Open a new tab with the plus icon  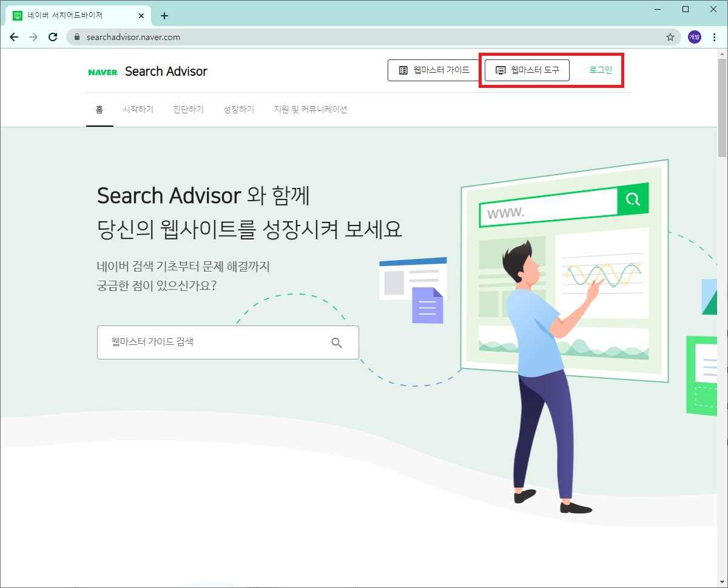point(164,16)
